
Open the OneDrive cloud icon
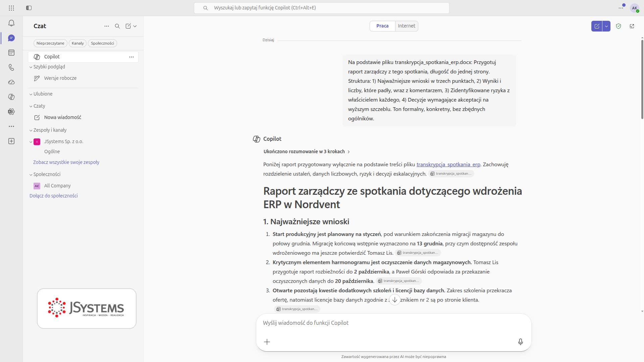[x=11, y=82]
